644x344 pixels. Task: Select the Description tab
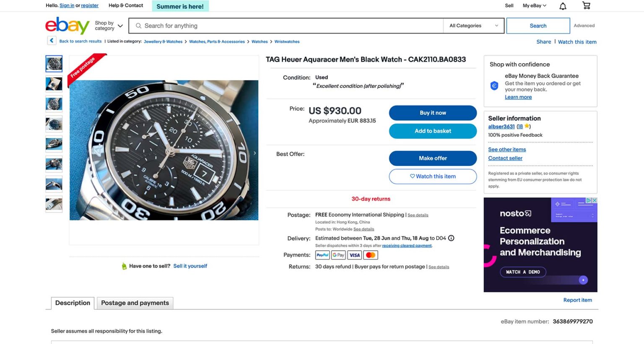click(x=72, y=303)
